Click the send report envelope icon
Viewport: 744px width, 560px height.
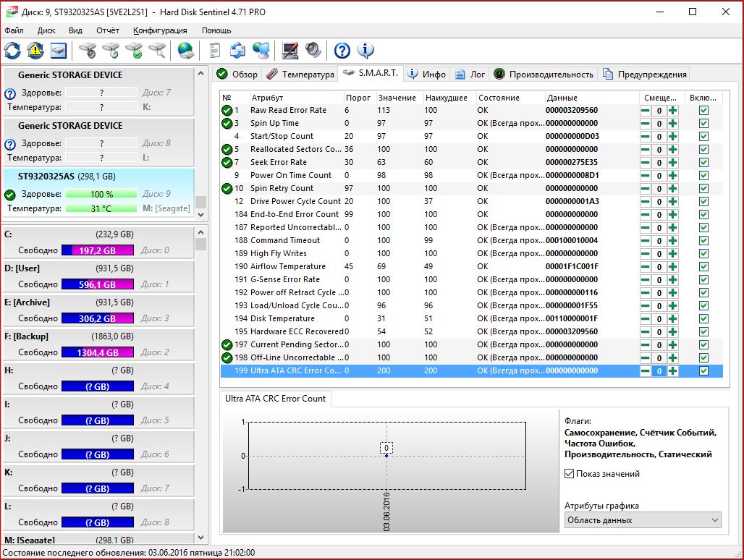(237, 50)
